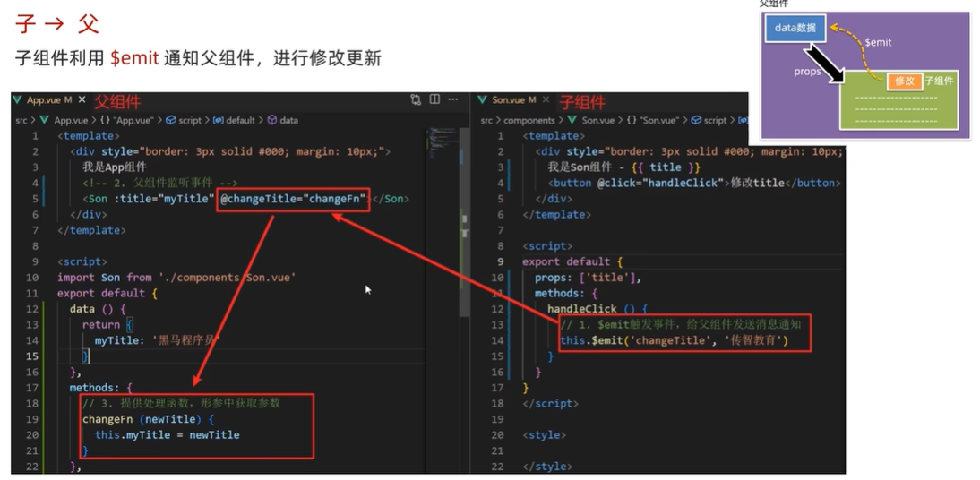Click the cube icon beside App.vue 'script' breadcrumb

click(171, 120)
